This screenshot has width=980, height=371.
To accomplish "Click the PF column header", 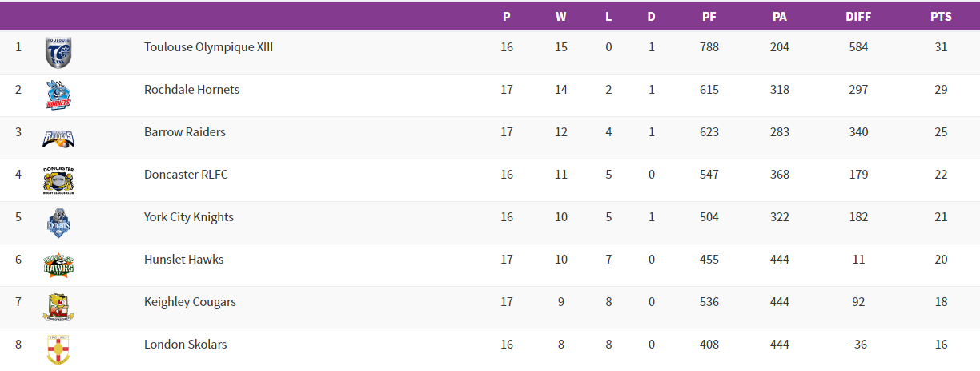I will (709, 17).
